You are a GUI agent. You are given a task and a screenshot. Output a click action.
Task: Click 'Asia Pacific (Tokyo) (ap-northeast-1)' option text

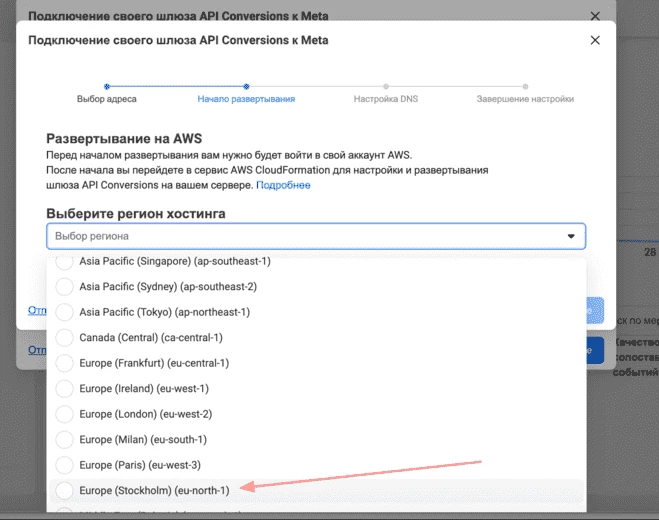[x=164, y=312]
